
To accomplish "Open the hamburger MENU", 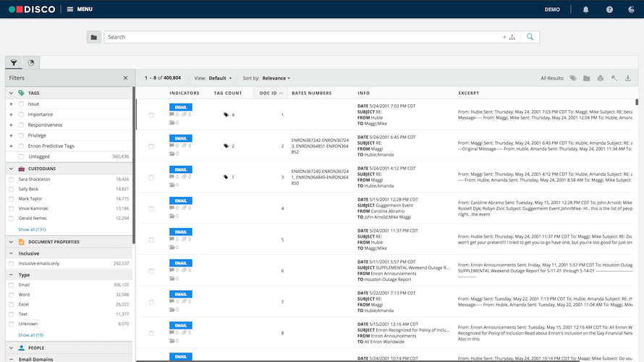I will click(80, 9).
